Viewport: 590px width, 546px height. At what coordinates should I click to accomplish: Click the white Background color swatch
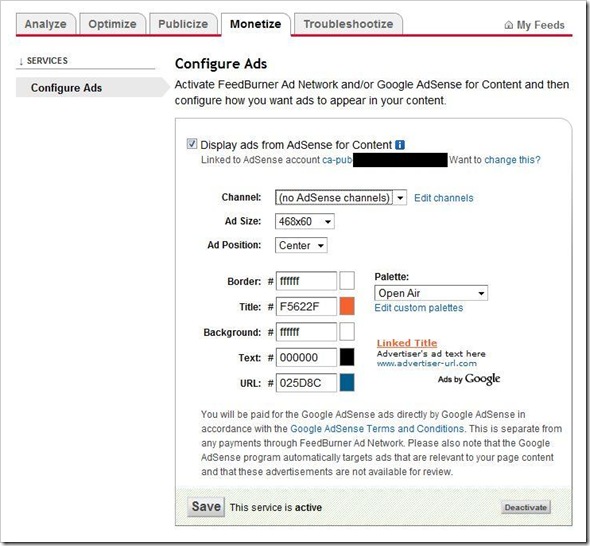(x=347, y=332)
